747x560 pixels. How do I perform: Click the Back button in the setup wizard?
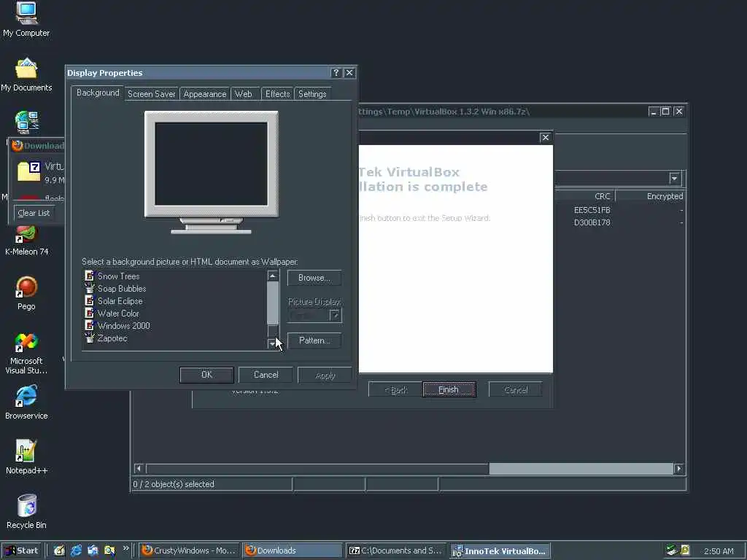pyautogui.click(x=395, y=390)
